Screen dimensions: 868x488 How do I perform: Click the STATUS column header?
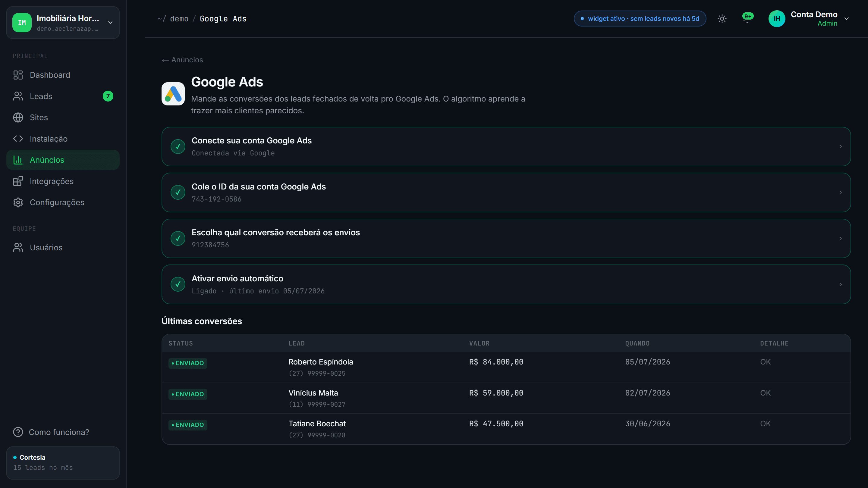[x=181, y=343]
